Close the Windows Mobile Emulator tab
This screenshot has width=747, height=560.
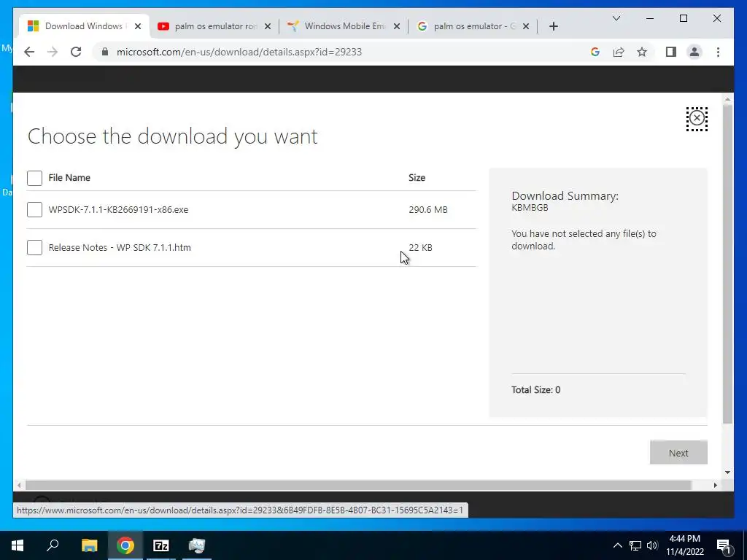(396, 26)
